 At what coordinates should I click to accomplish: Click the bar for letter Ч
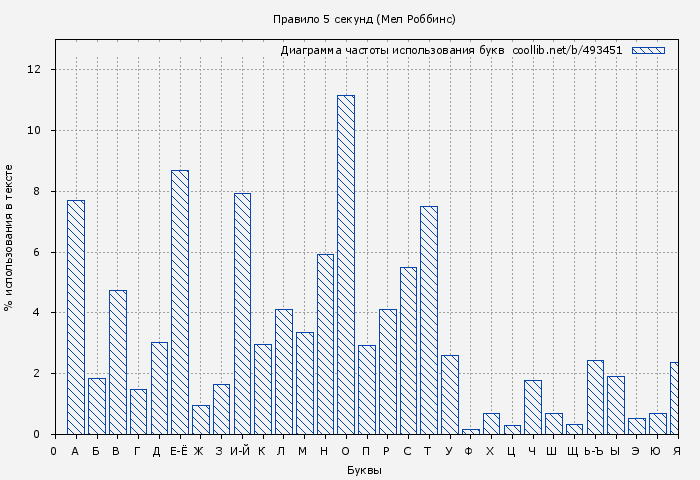533,407
